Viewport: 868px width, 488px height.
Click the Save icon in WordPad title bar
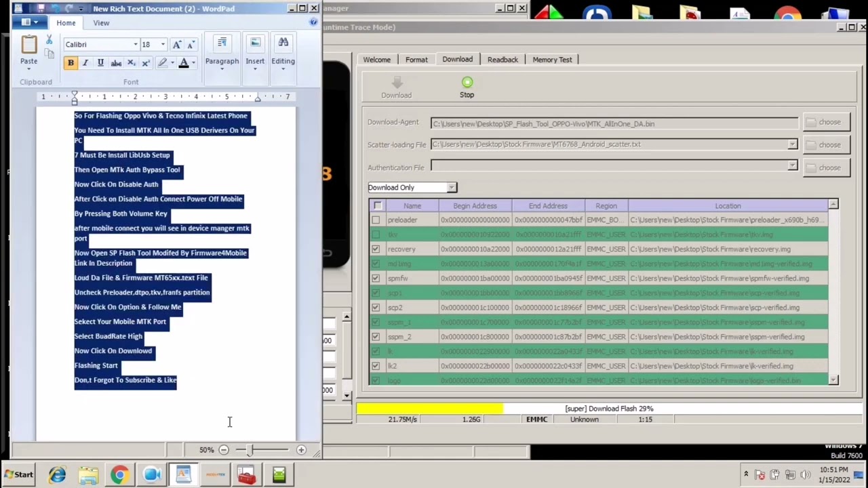[x=41, y=8]
